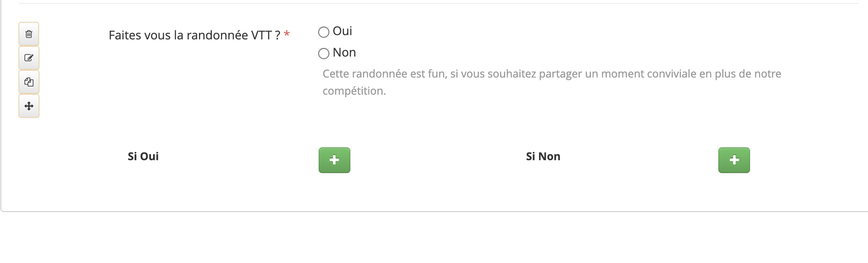
Task: Click the Oui option label
Action: pyautogui.click(x=342, y=31)
